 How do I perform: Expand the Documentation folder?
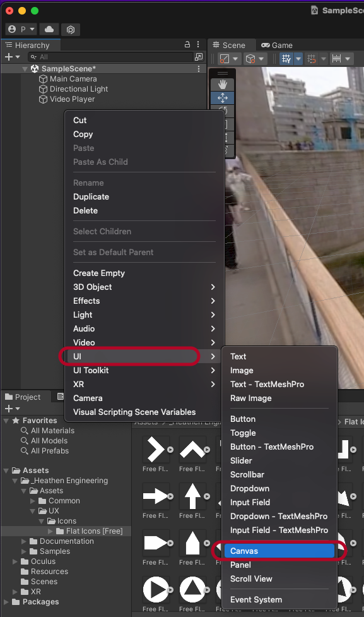(25, 541)
